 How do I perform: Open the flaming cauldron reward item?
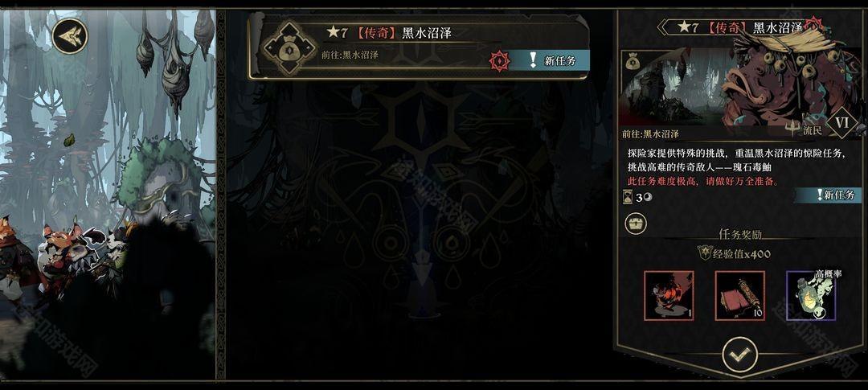669,295
